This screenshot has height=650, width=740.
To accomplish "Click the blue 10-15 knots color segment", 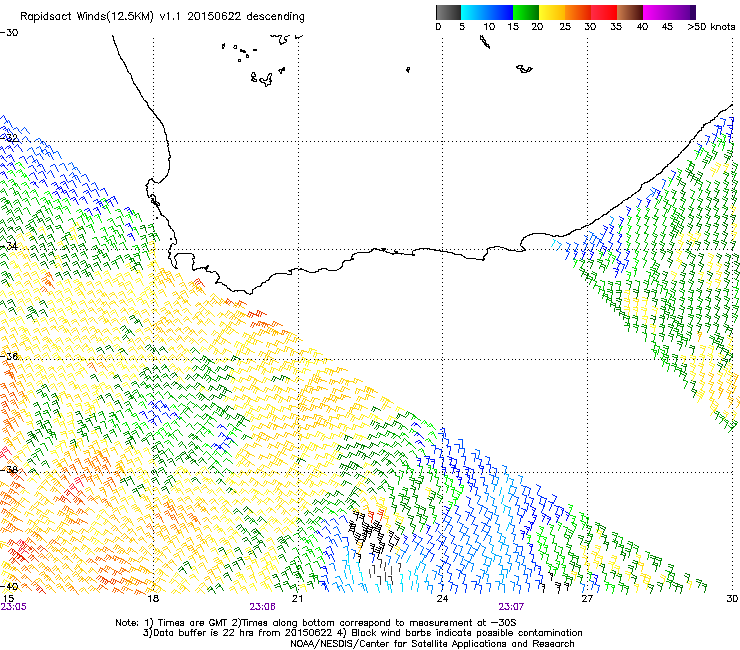I will (x=500, y=12).
